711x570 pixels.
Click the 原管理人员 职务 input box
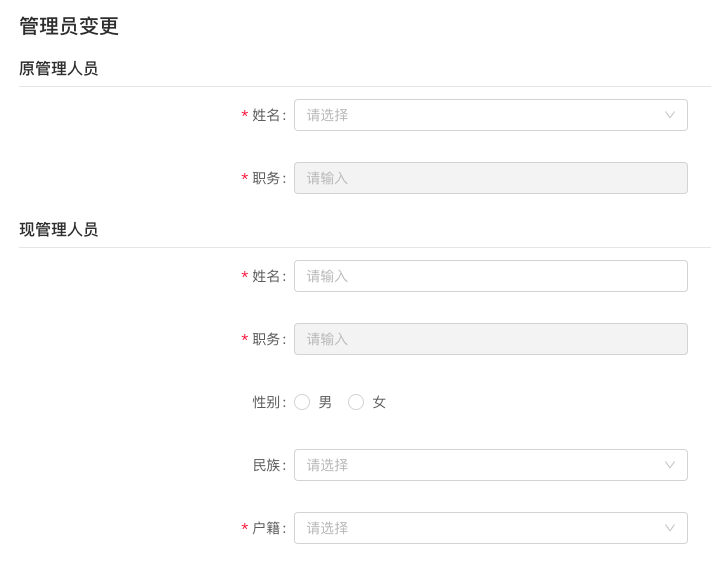pos(490,178)
